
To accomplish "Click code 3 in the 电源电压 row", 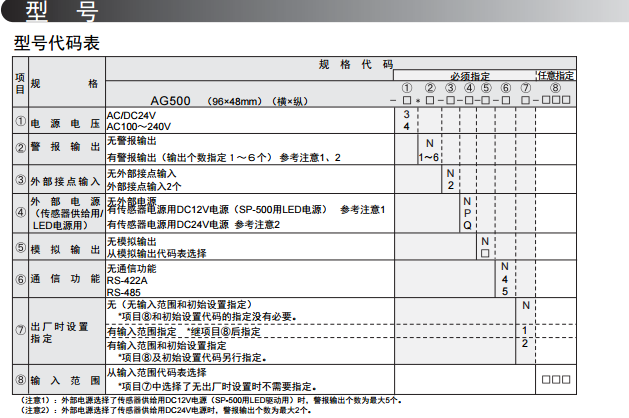I will click(406, 114).
